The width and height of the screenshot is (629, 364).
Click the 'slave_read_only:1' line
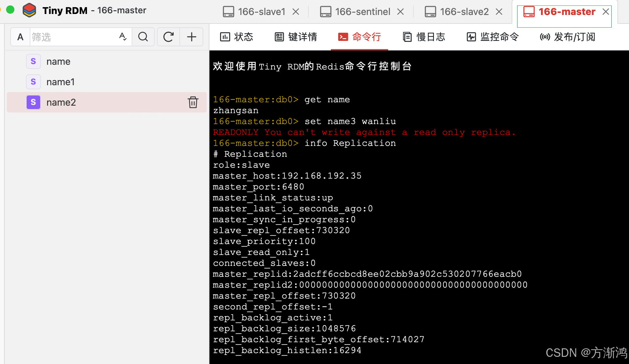click(x=261, y=252)
